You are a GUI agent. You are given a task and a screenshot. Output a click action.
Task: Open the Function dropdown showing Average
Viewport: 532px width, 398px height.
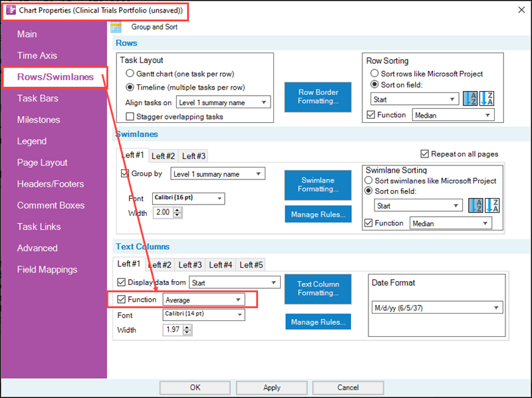(203, 299)
